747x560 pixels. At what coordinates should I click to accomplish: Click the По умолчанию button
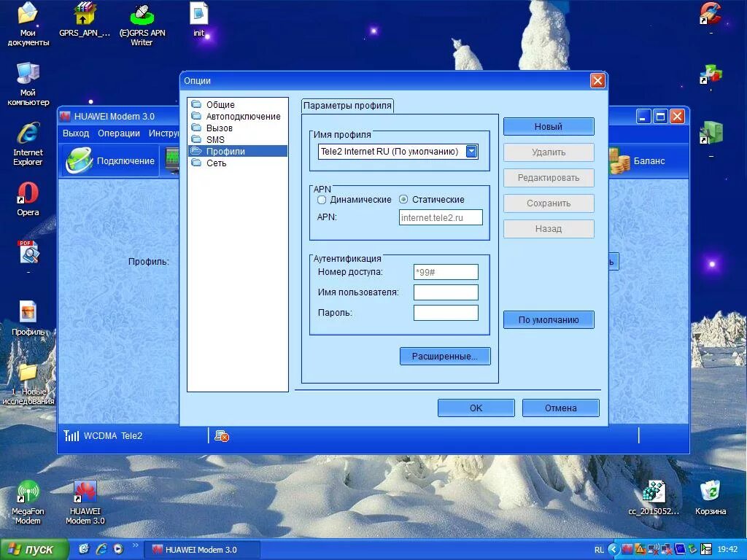click(549, 320)
